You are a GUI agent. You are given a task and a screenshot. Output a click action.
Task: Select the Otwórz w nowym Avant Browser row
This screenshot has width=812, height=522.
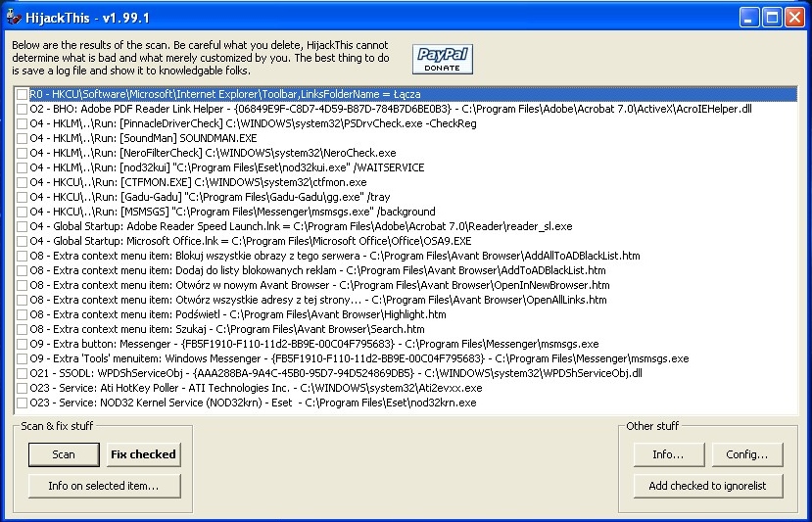point(319,285)
